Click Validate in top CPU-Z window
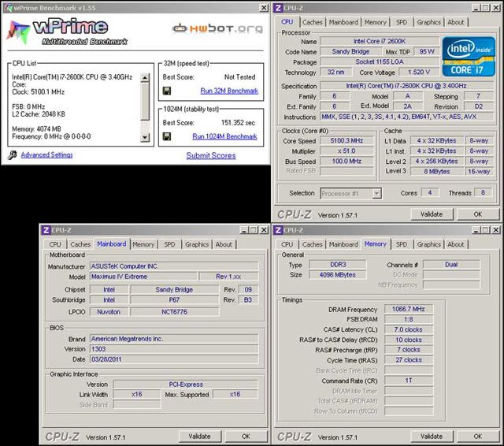The height and width of the screenshot is (446, 504). click(x=432, y=214)
